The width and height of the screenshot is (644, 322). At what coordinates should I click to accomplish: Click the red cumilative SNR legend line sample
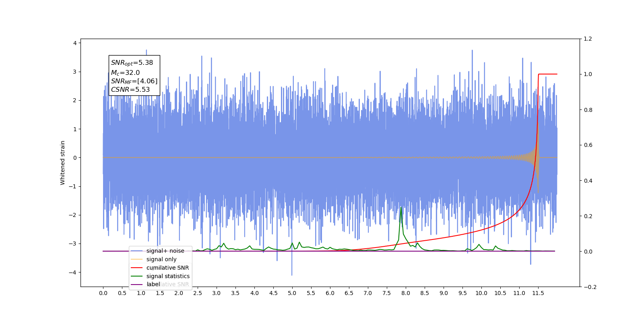pyautogui.click(x=137, y=268)
